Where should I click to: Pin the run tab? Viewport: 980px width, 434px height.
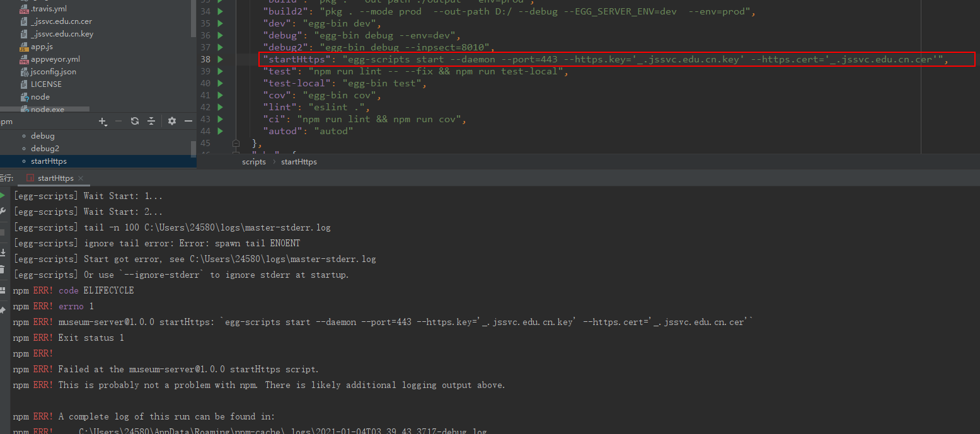pos(3,310)
